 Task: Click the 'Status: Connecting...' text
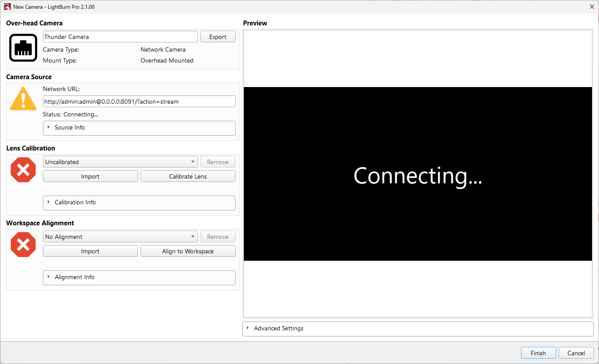point(70,115)
